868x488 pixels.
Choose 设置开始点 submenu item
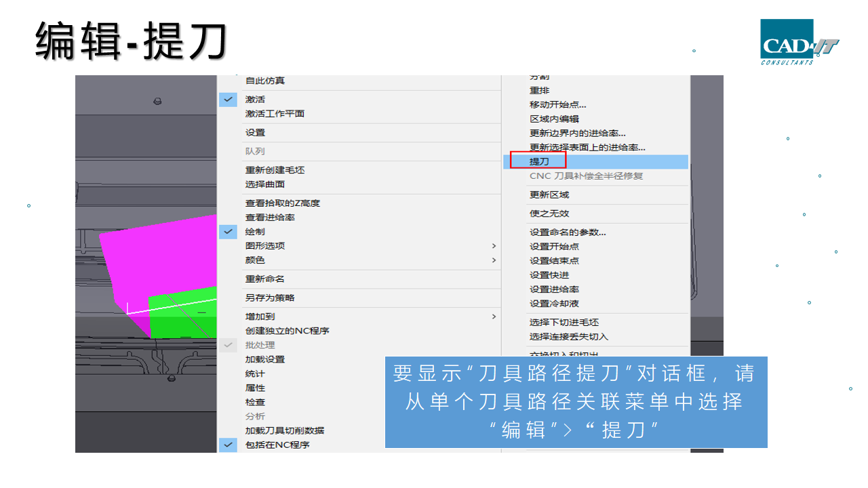point(554,247)
